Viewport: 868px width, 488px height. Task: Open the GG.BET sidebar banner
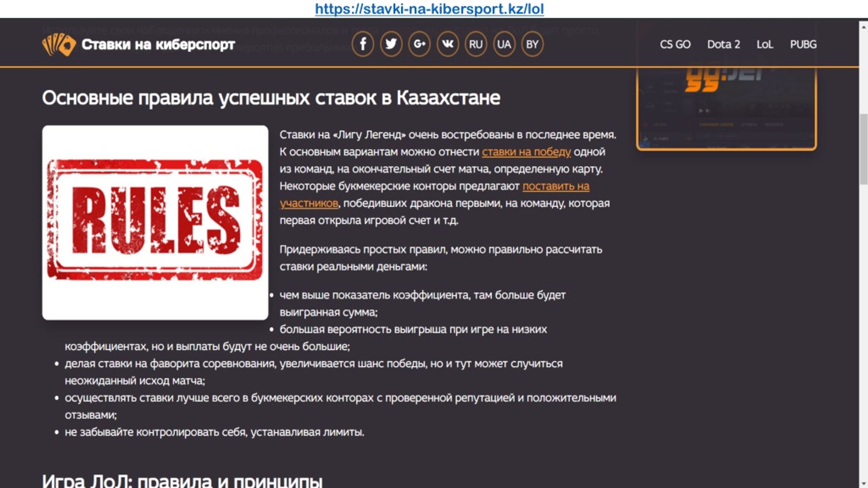tap(727, 108)
